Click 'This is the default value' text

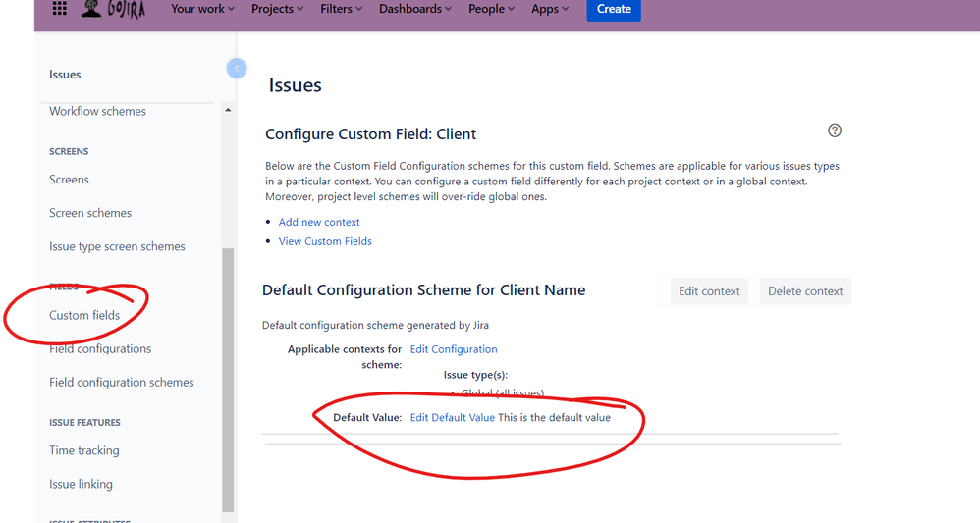pyautogui.click(x=555, y=417)
